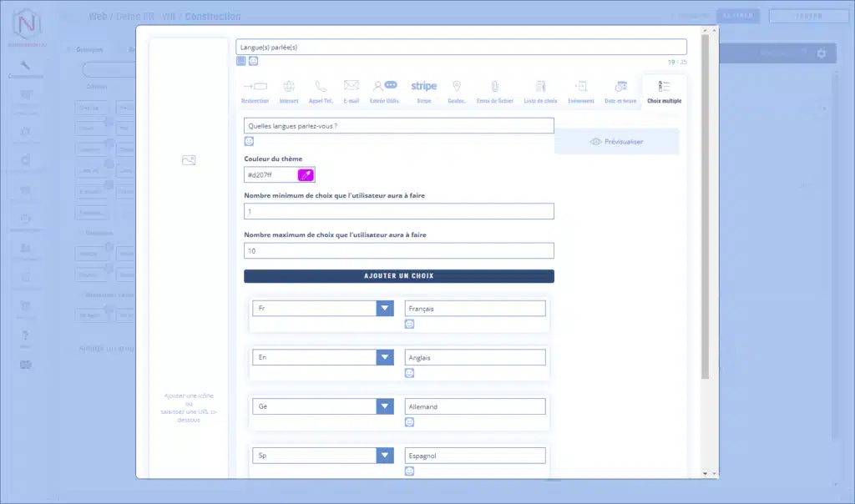Click the image placeholder icon in left panel

pos(189,160)
